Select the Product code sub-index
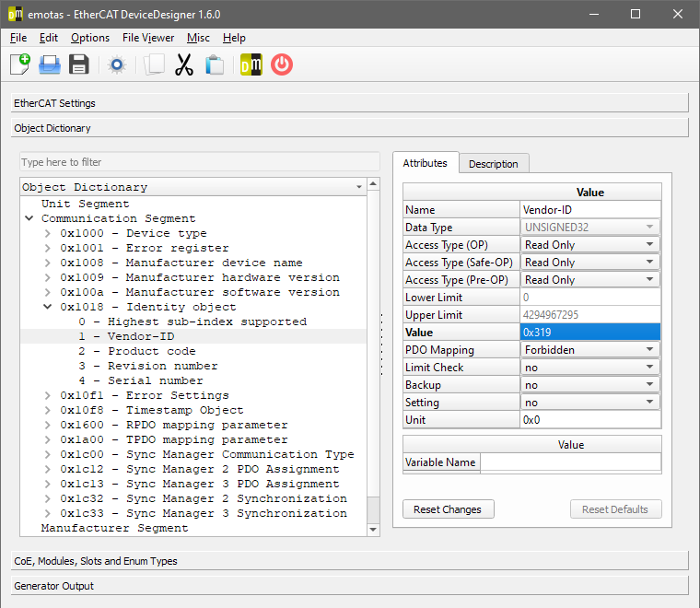The image size is (700, 608). coord(151,351)
